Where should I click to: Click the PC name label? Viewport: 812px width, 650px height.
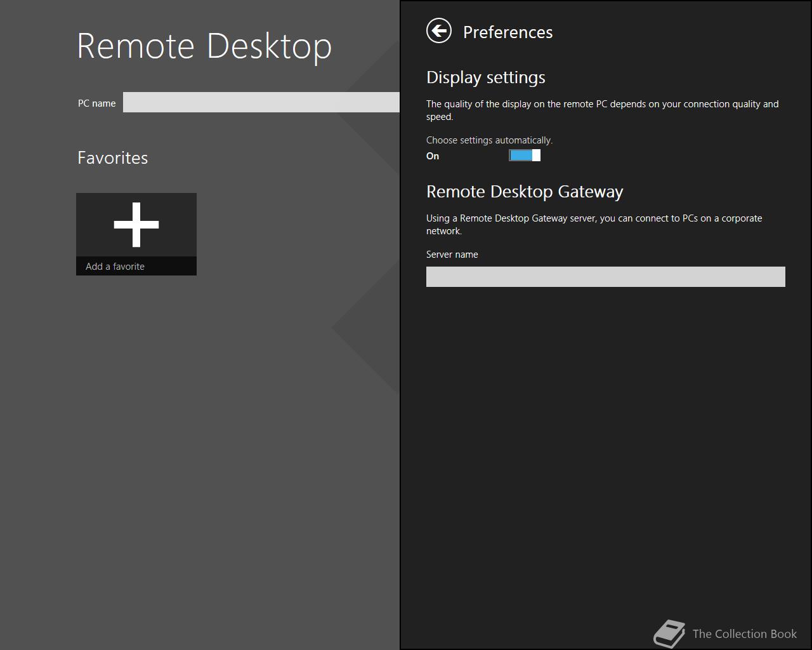pos(97,103)
